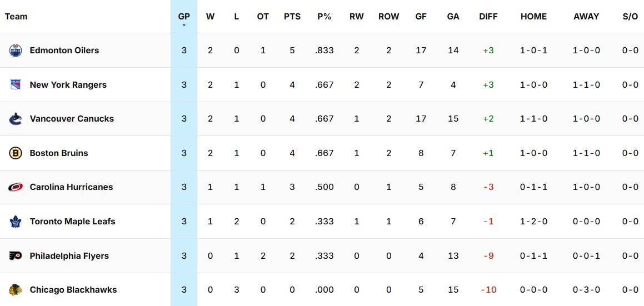Click the Boston Bruins spoked-B logo
The image size is (644, 306).
tap(15, 153)
